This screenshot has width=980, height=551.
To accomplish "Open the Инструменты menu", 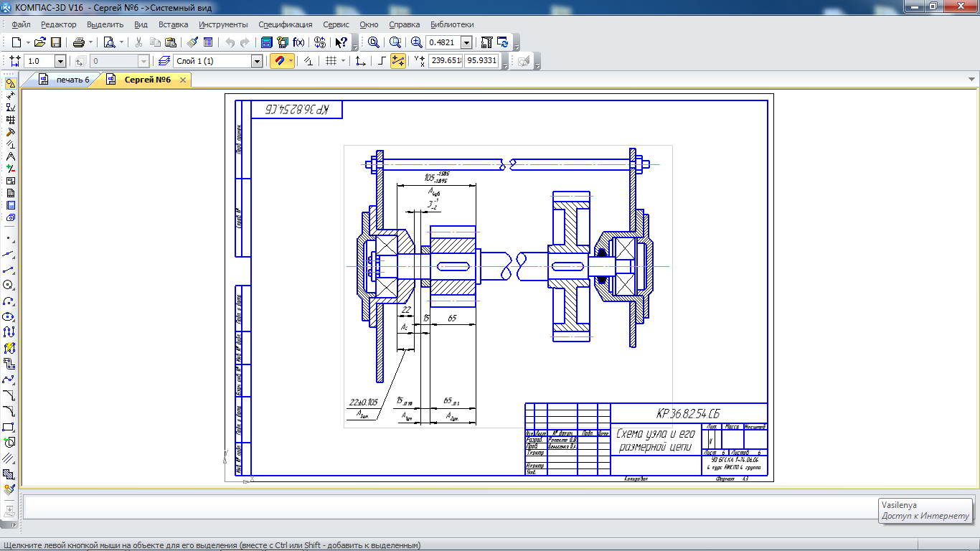I will coord(224,24).
